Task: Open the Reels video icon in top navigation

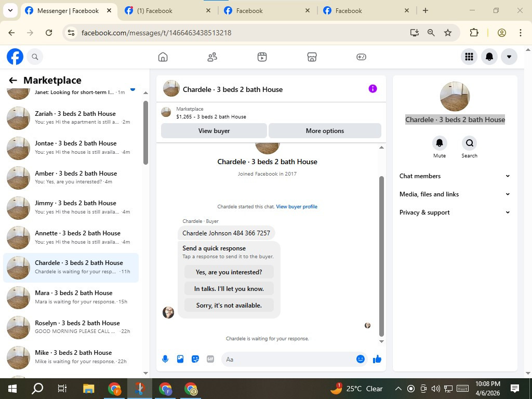Action: (262, 57)
